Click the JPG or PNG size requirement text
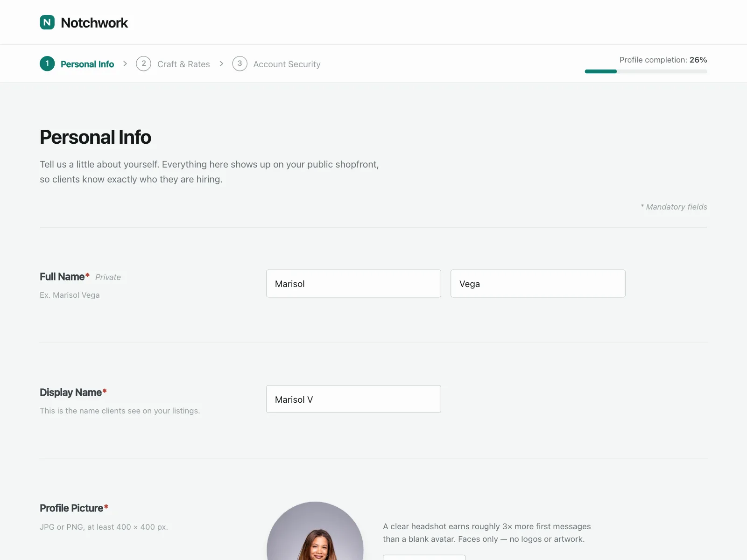Screen dimensions: 747x560 coord(104,527)
